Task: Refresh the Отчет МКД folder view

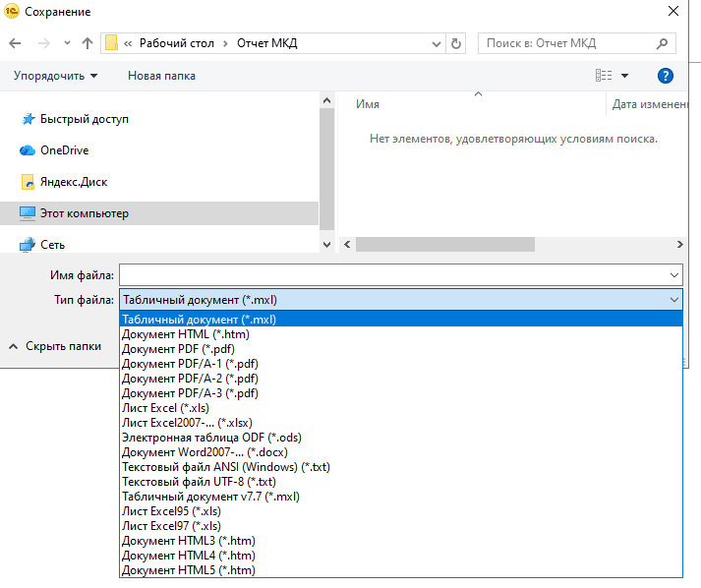Action: pos(455,43)
